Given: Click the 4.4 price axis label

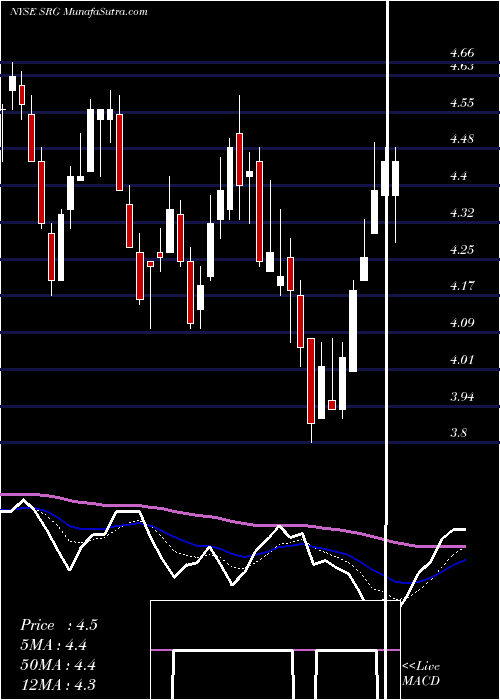Looking at the screenshot, I should (x=458, y=176).
